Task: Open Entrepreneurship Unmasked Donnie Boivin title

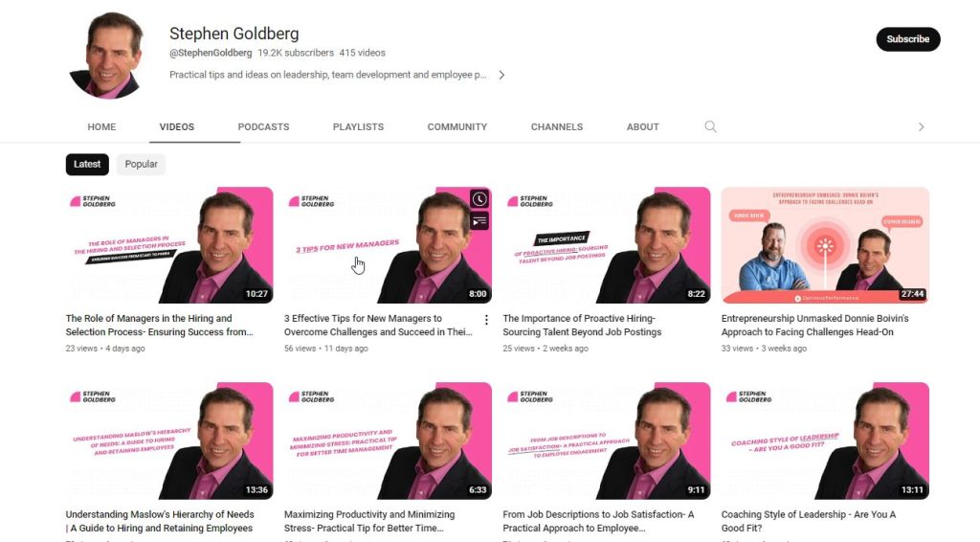Action: click(x=815, y=325)
